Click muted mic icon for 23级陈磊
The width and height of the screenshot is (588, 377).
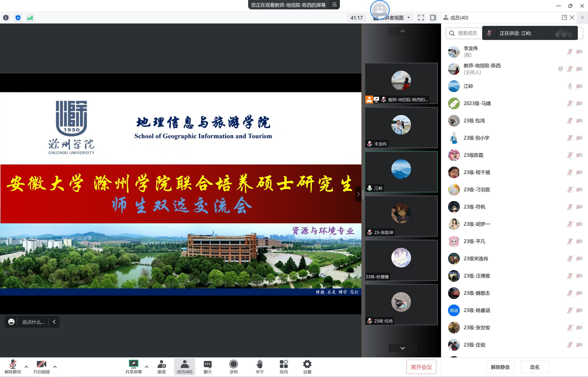(570, 155)
